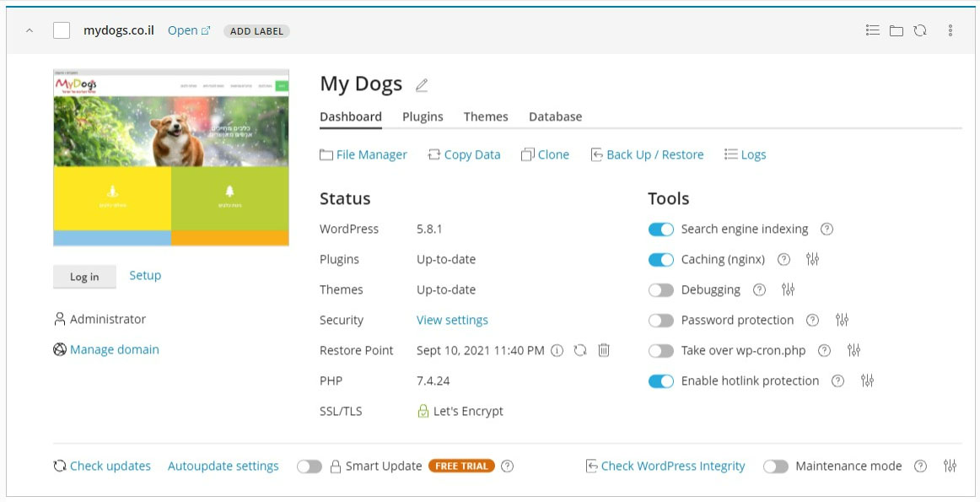Open the three-dot kebab menu in card header
This screenshot has width=980, height=502.
click(x=950, y=30)
